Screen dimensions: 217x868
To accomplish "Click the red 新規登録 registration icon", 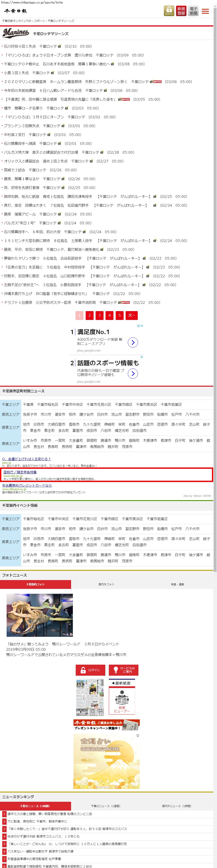I will (181, 11).
